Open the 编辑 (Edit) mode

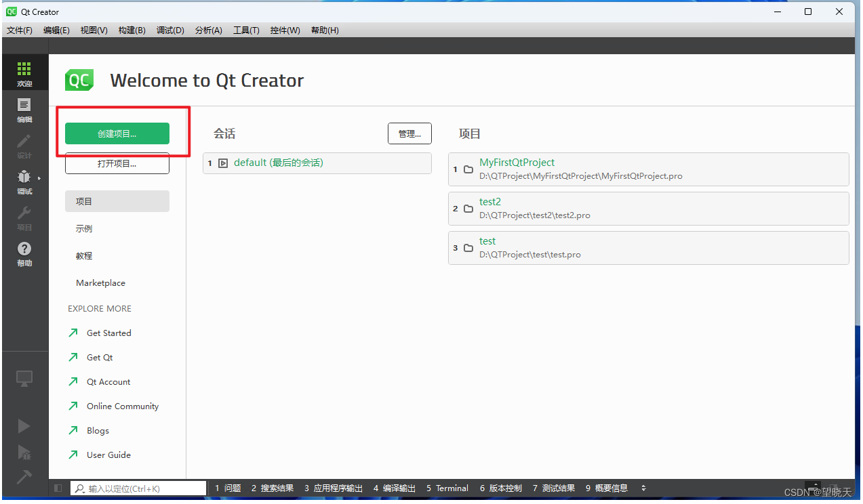coord(24,110)
